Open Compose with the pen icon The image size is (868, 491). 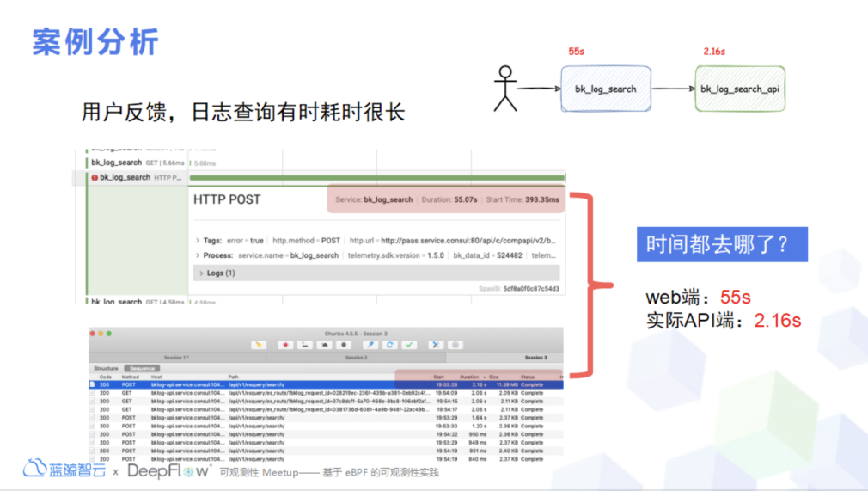[370, 345]
